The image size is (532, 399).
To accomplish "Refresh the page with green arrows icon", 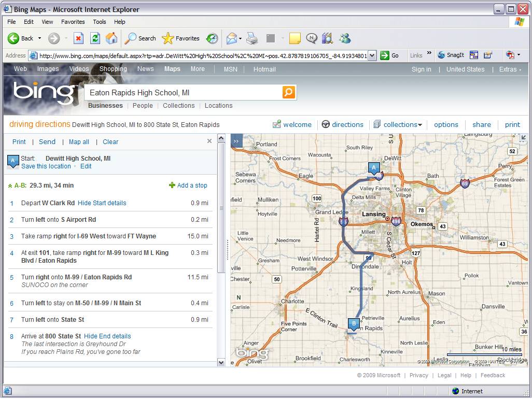I will [95, 38].
